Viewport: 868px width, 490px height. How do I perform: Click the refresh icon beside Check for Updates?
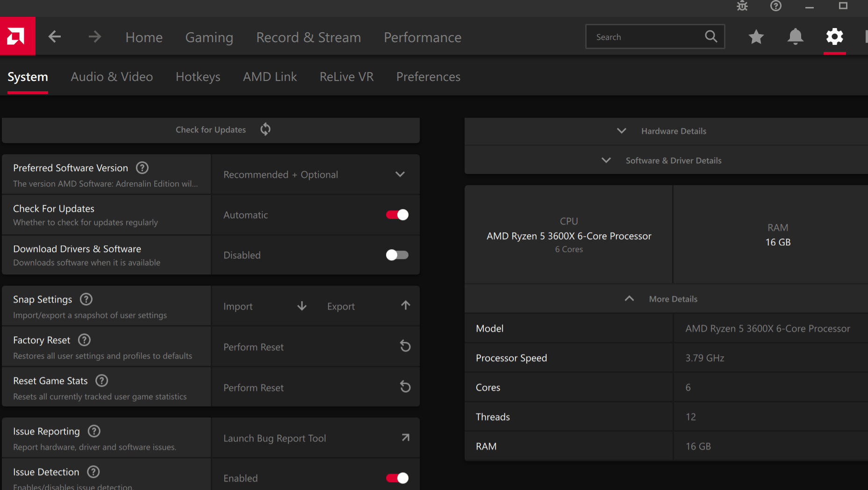265,129
